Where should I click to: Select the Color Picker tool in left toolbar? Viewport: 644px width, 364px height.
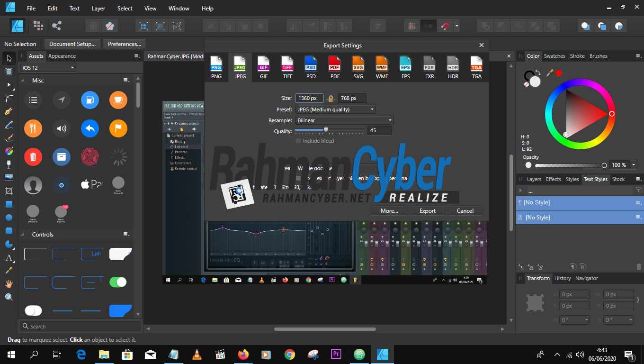click(x=9, y=271)
